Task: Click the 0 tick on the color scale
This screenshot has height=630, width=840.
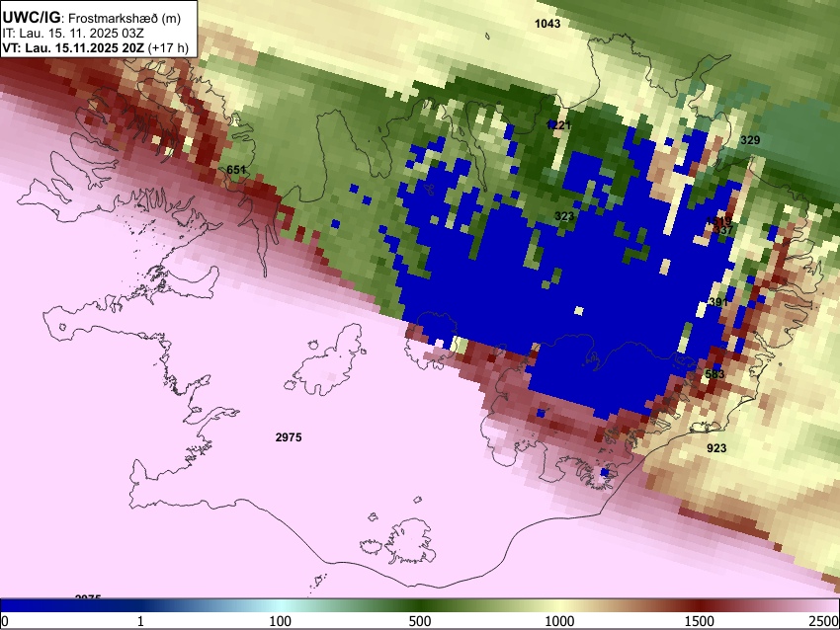Action: click(x=5, y=621)
